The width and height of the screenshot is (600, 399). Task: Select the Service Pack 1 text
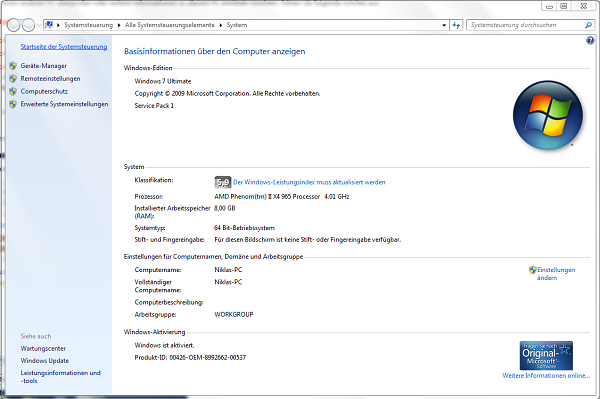[x=154, y=106]
